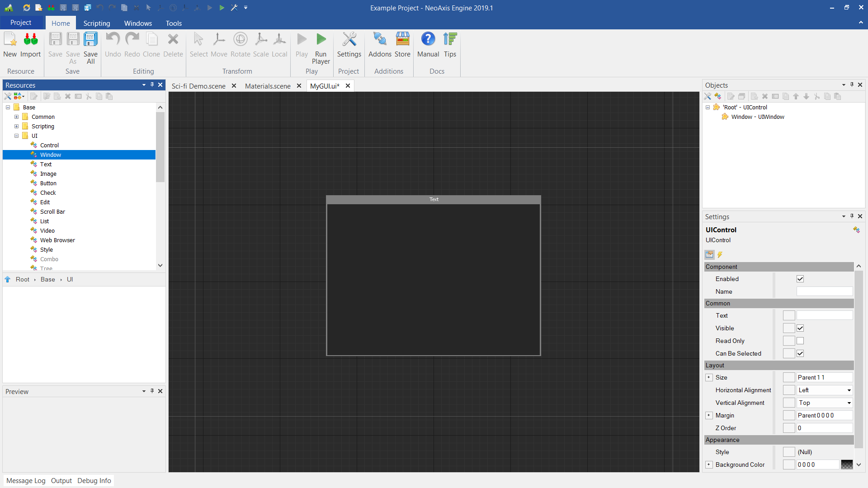Viewport: 868px width, 488px height.
Task: Open the Addons panel
Action: tap(379, 45)
